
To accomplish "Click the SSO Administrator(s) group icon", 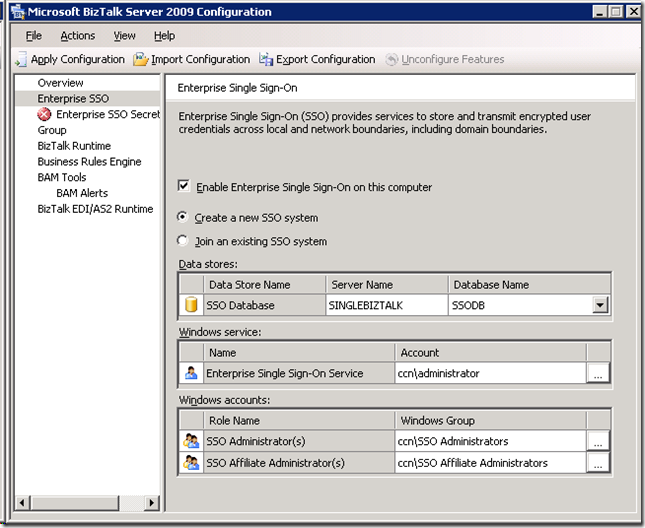I will pyautogui.click(x=191, y=441).
